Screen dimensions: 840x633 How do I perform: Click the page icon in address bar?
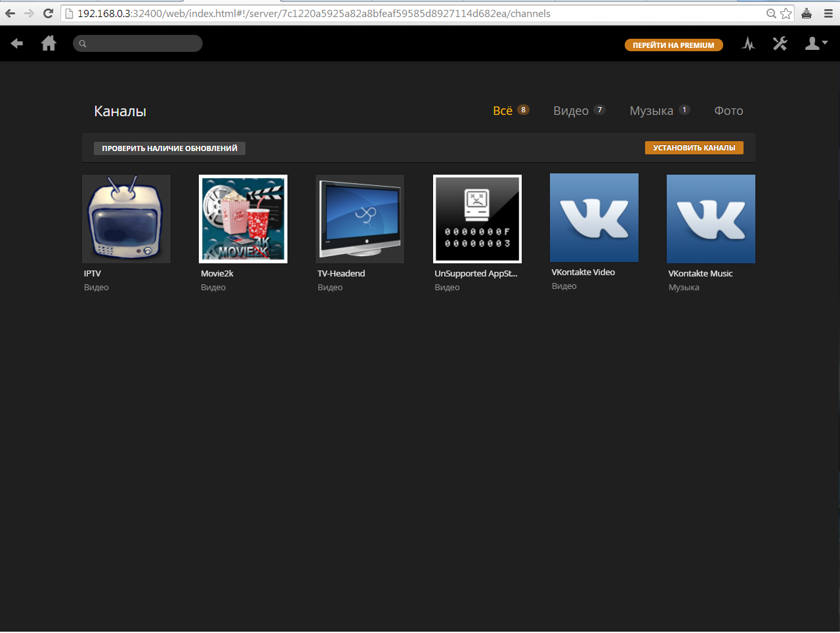(69, 13)
